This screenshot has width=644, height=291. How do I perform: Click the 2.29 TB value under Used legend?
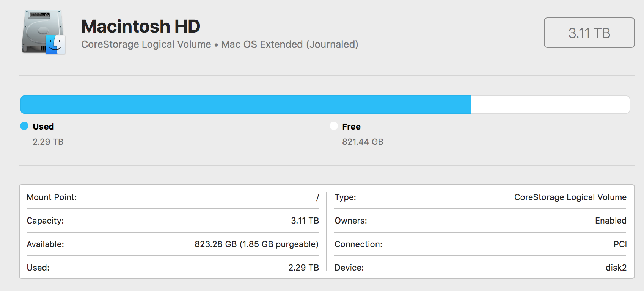(48, 142)
